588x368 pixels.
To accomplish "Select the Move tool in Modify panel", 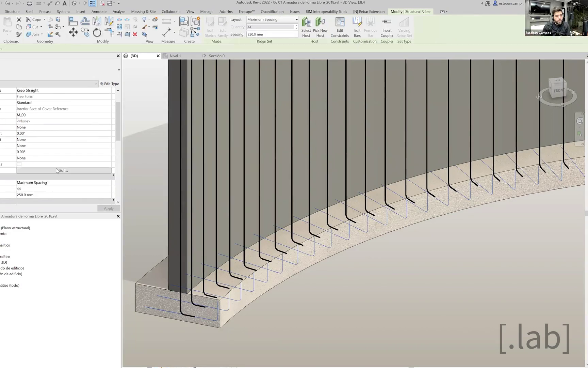I will point(73,33).
